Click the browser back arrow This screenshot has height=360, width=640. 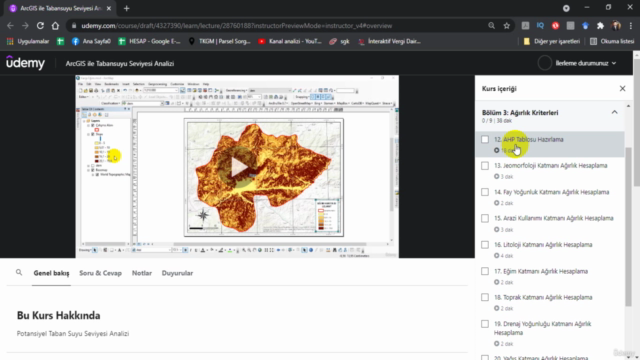click(x=10, y=26)
